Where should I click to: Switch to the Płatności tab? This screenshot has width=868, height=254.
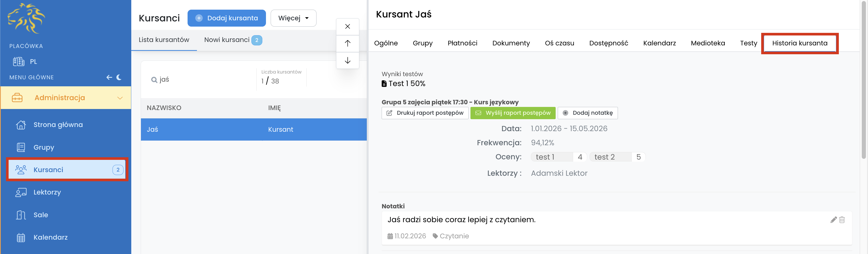462,43
